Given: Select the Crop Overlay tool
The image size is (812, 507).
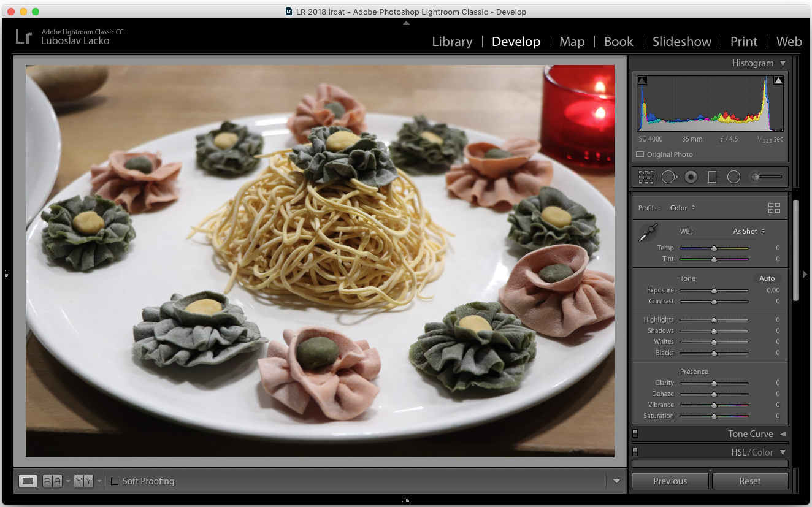Looking at the screenshot, I should click(x=646, y=177).
